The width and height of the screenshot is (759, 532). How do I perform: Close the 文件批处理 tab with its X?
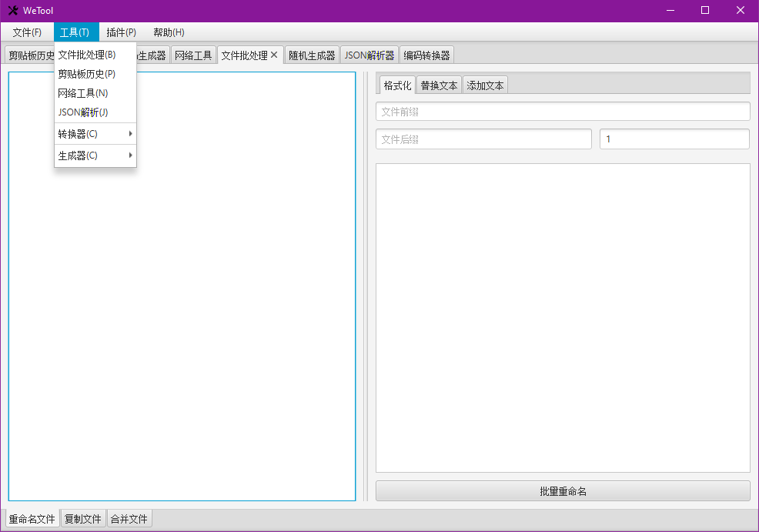pos(274,55)
